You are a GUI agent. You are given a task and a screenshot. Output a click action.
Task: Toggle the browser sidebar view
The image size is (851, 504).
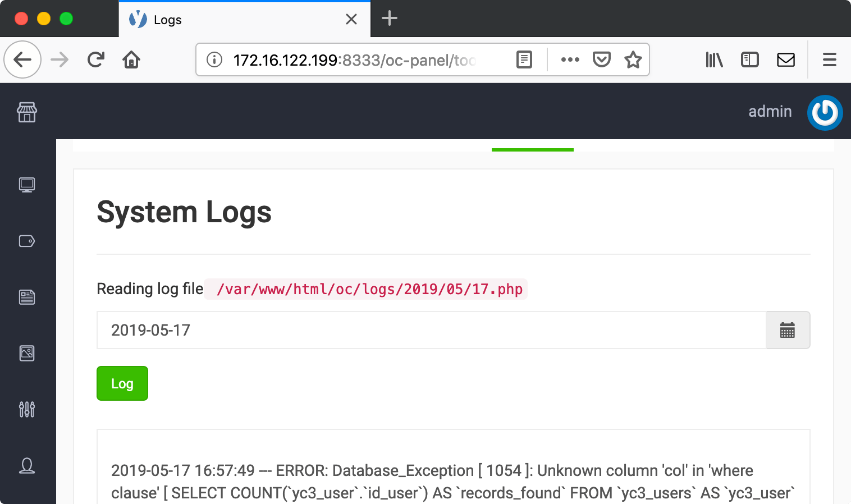750,59
